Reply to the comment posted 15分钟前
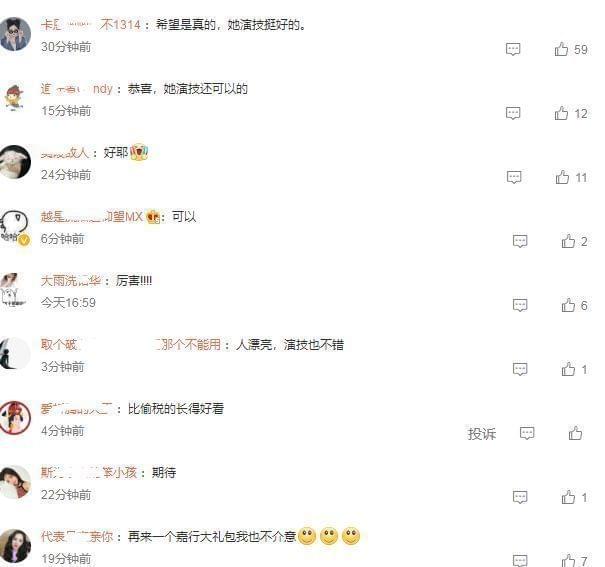 513,113
